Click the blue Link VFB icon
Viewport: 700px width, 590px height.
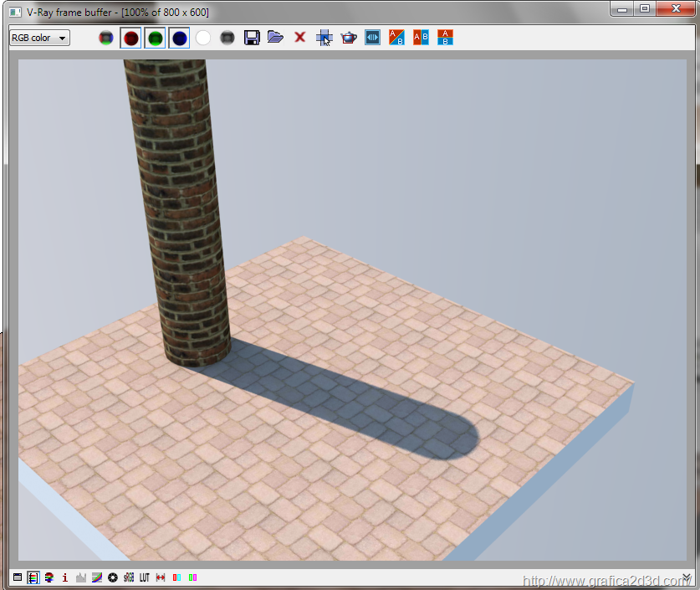372,38
